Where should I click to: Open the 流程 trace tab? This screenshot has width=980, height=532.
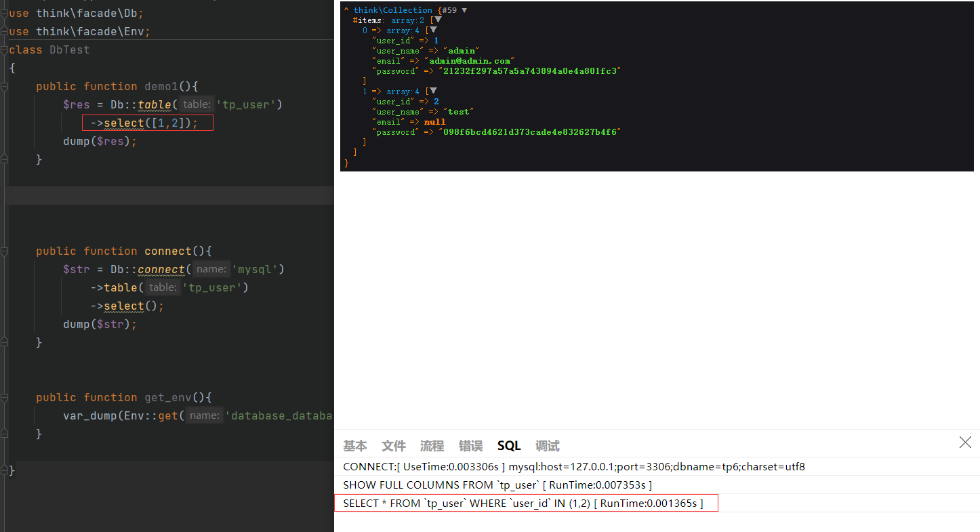point(432,446)
